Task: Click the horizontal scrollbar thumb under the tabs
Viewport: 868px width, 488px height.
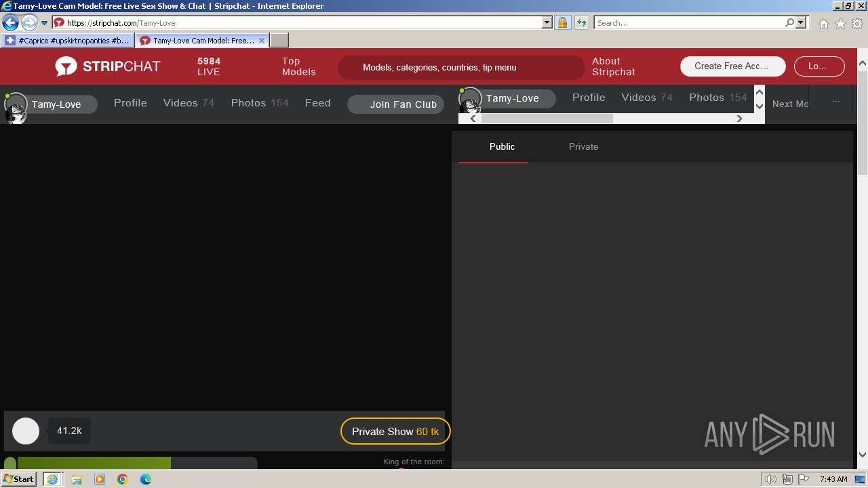Action: pos(547,119)
